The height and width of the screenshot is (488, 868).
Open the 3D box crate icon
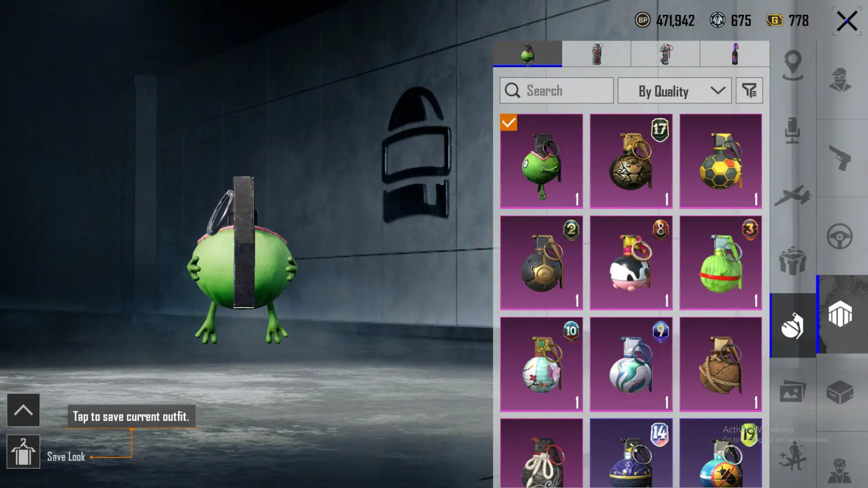[840, 392]
